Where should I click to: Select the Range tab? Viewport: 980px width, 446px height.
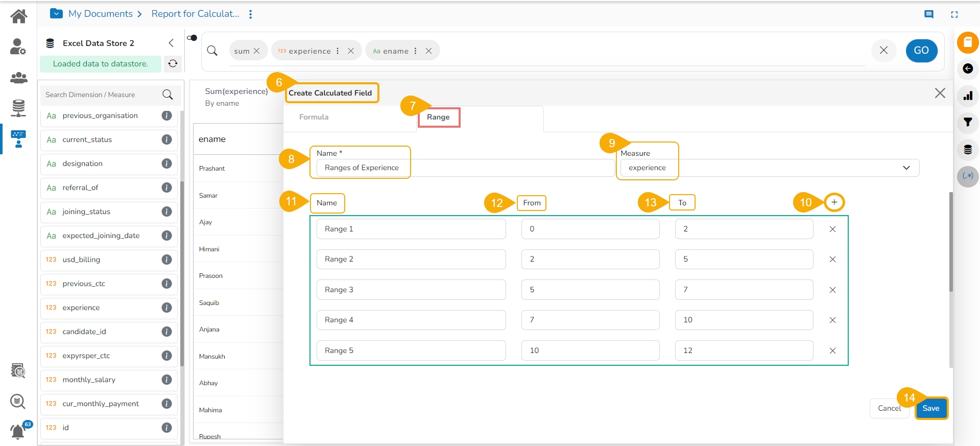[x=438, y=117]
